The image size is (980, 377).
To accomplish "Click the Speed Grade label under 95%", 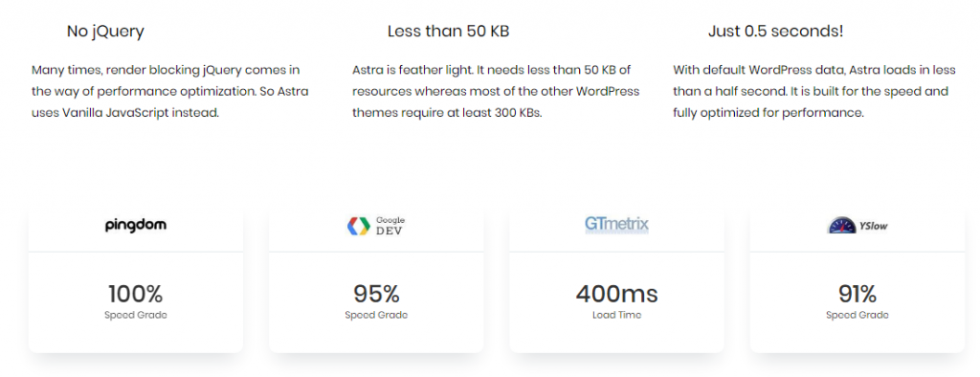I will point(376,315).
